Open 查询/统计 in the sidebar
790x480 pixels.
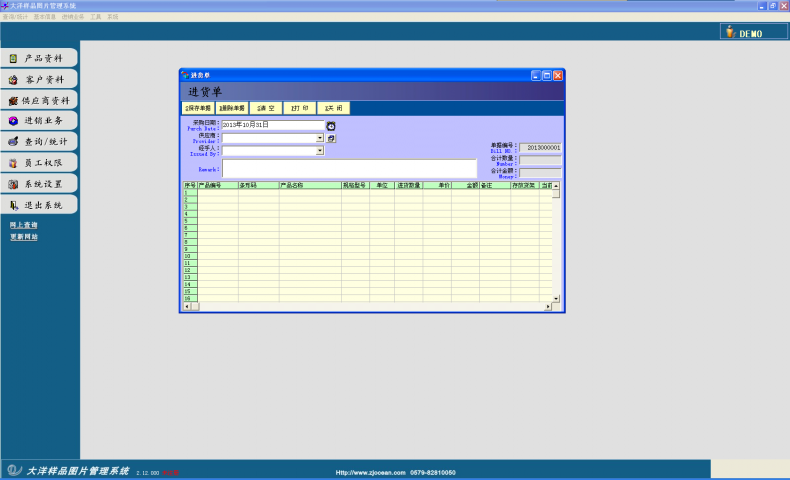pos(38,142)
